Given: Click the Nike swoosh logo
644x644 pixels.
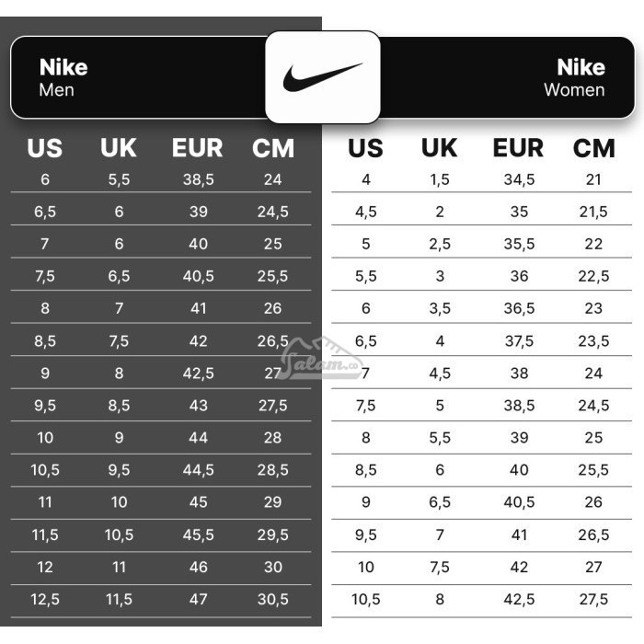Looking at the screenshot, I should point(322,77).
